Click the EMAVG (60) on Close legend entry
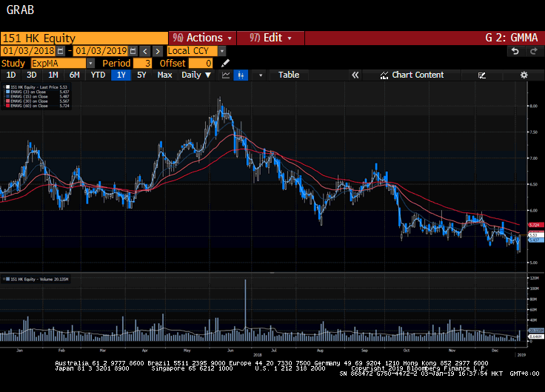This screenshot has width=545, height=392. pyautogui.click(x=36, y=106)
